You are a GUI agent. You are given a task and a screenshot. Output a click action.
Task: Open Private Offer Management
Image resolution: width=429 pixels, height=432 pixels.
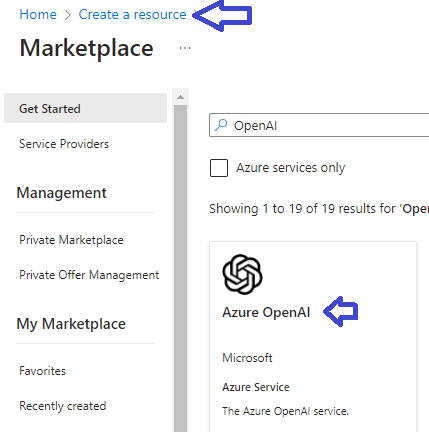pos(89,275)
